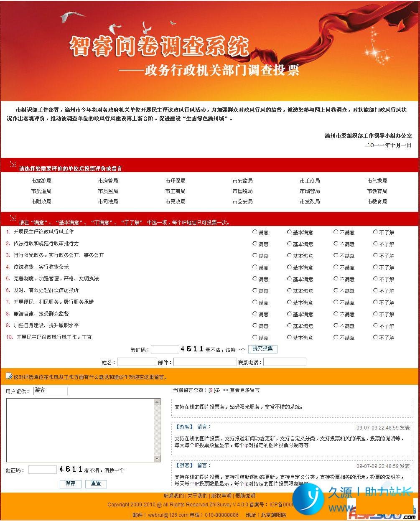This screenshot has height=521, width=420.
Task: Click 查看更多留言 to view more messages
Action: click(x=244, y=390)
